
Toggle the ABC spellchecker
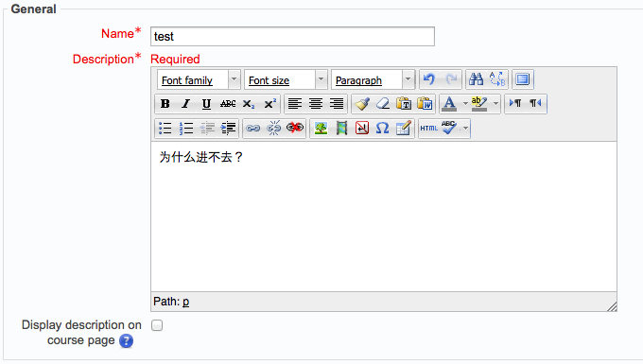click(450, 129)
